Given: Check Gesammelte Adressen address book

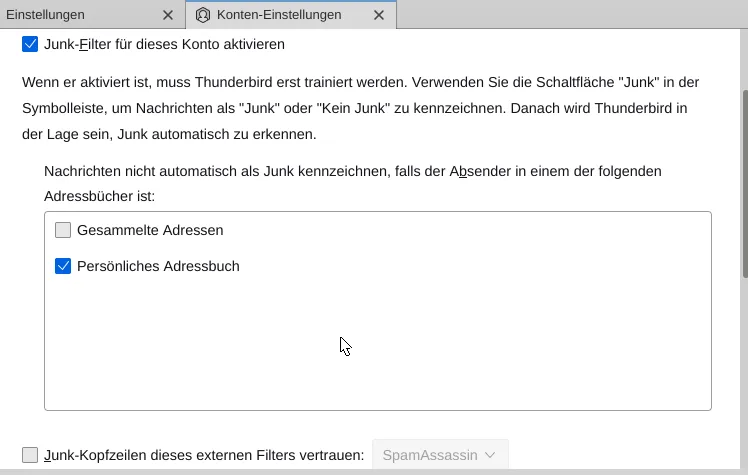Looking at the screenshot, I should [x=63, y=230].
